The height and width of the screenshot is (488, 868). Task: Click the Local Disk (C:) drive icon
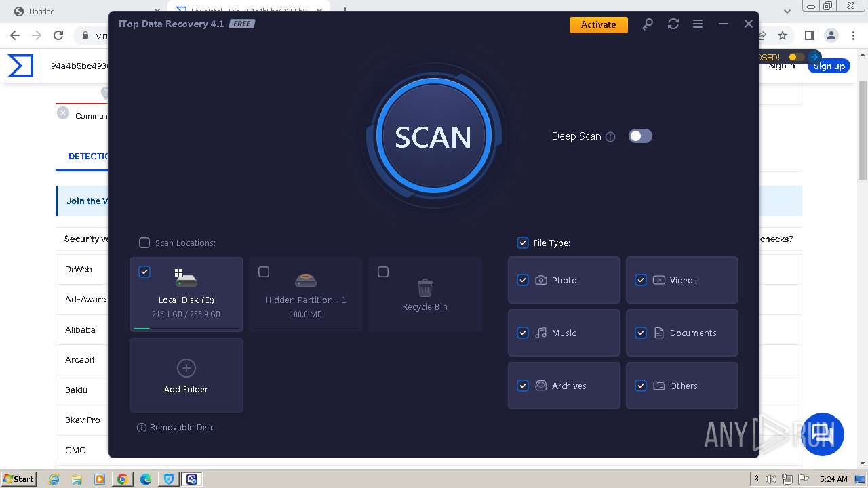[x=186, y=278]
